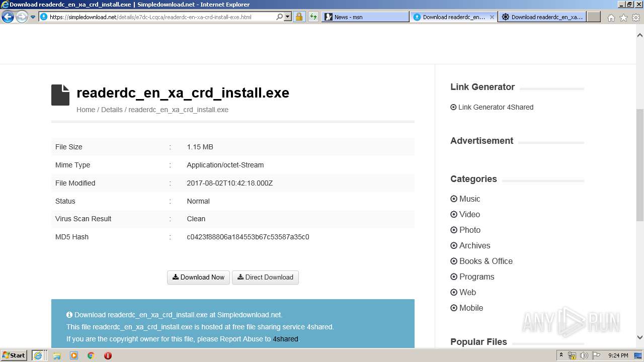Restore down the Internet Explorer window

pyautogui.click(x=629, y=5)
